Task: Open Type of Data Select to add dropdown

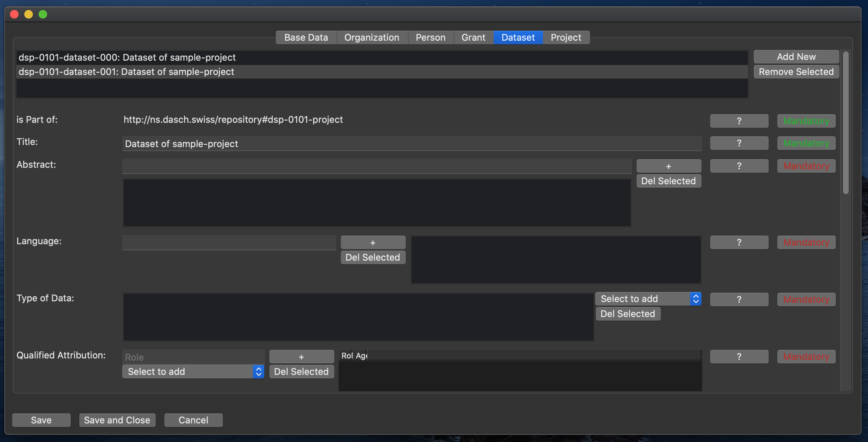Action: click(x=648, y=299)
